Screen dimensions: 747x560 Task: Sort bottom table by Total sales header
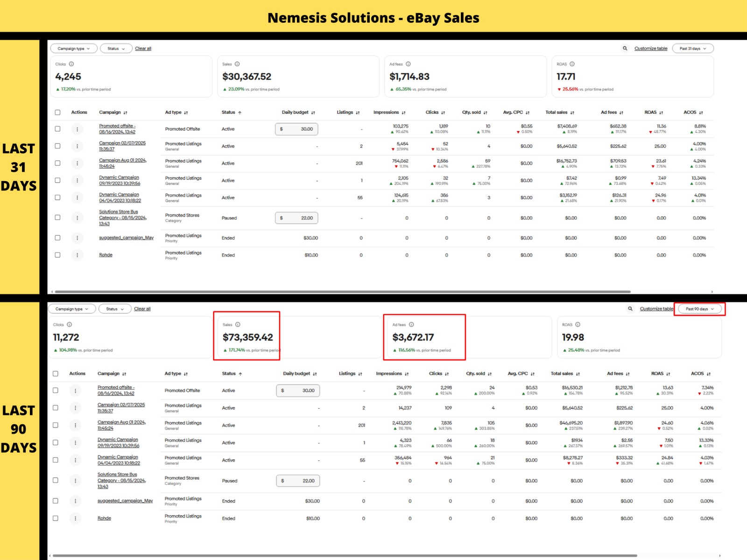565,374
